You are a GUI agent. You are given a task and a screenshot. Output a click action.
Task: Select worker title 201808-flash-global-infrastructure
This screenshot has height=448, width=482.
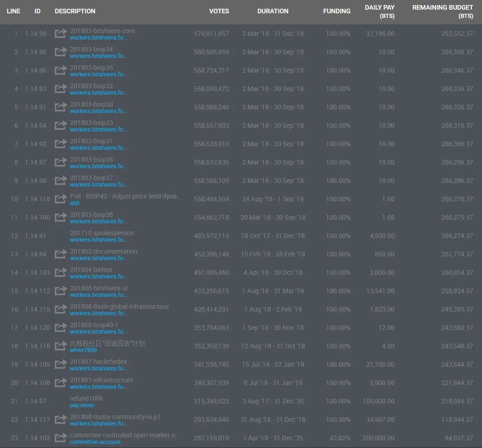[119, 306]
